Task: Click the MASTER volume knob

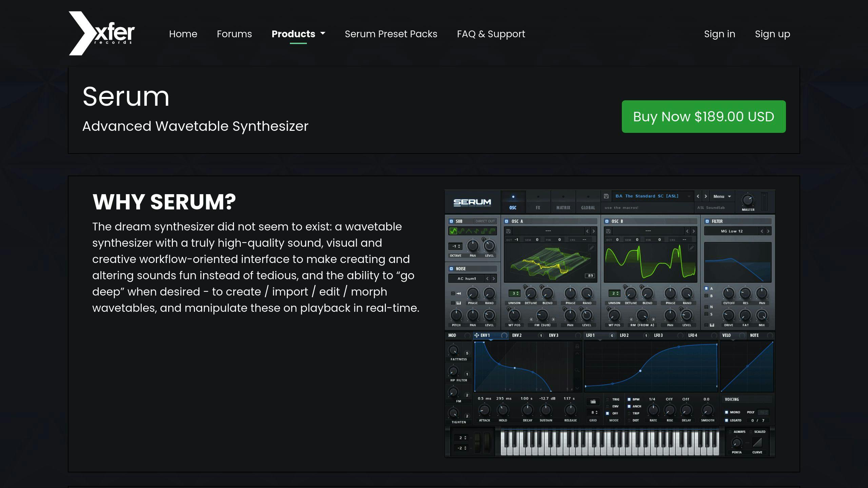Action: (748, 200)
